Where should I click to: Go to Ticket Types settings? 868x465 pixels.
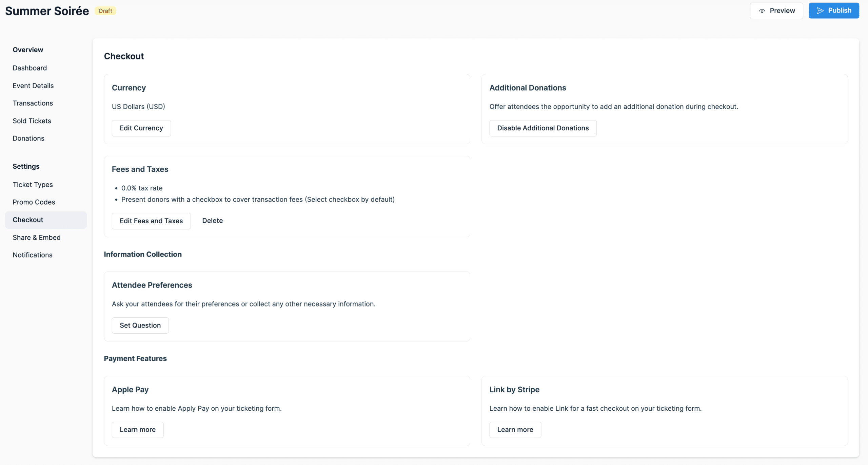33,184
